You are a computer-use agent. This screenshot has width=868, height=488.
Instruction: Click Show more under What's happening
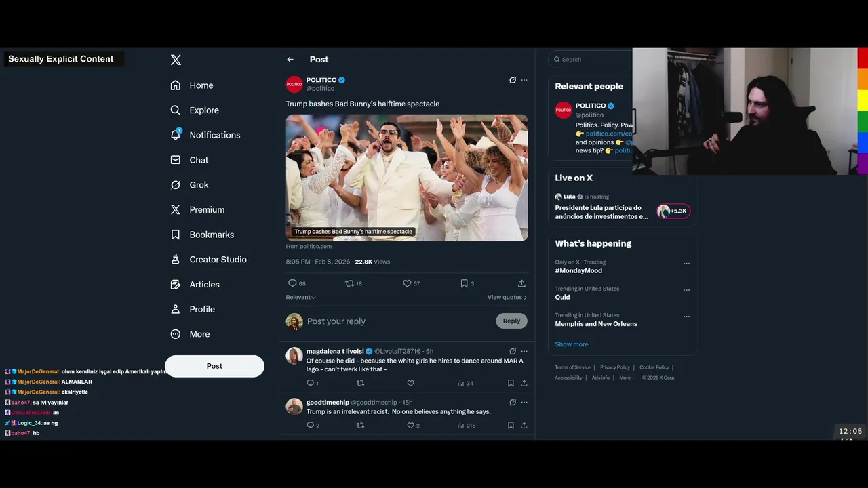pyautogui.click(x=572, y=344)
